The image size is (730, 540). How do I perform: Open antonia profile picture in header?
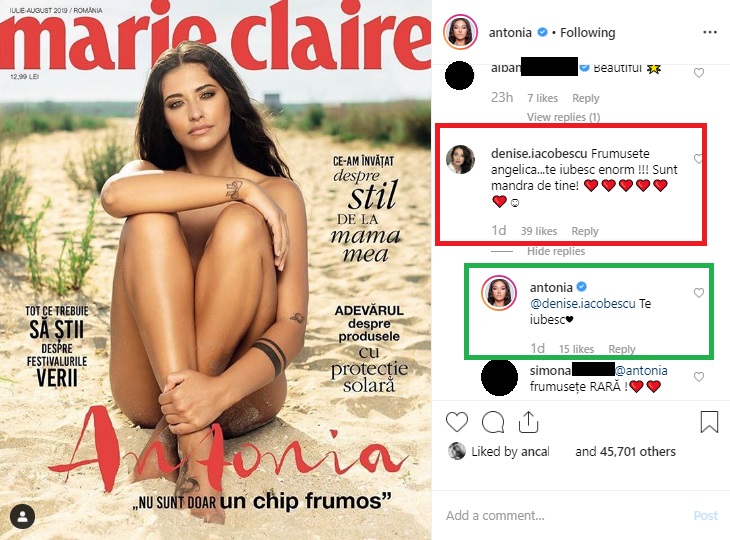point(460,32)
